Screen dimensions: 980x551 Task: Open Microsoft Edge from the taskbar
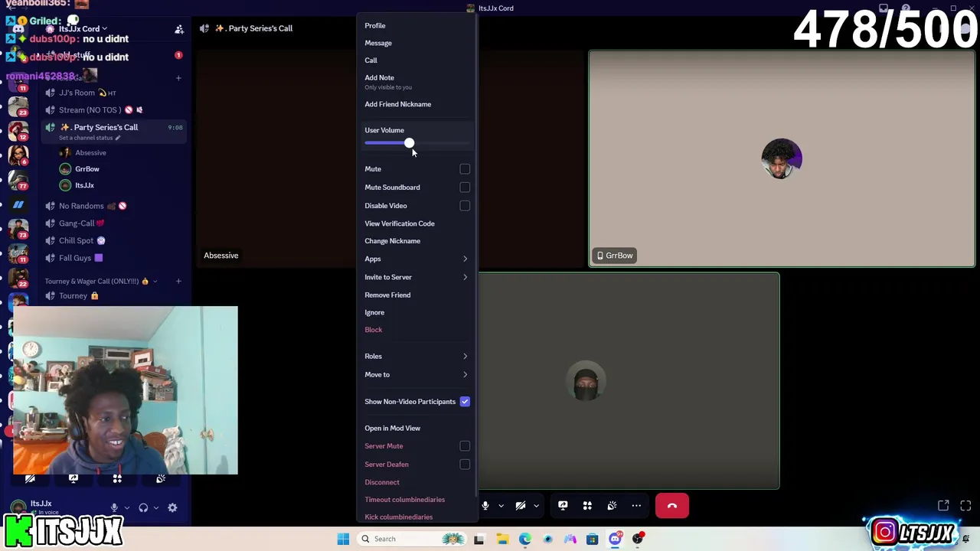[x=524, y=539]
